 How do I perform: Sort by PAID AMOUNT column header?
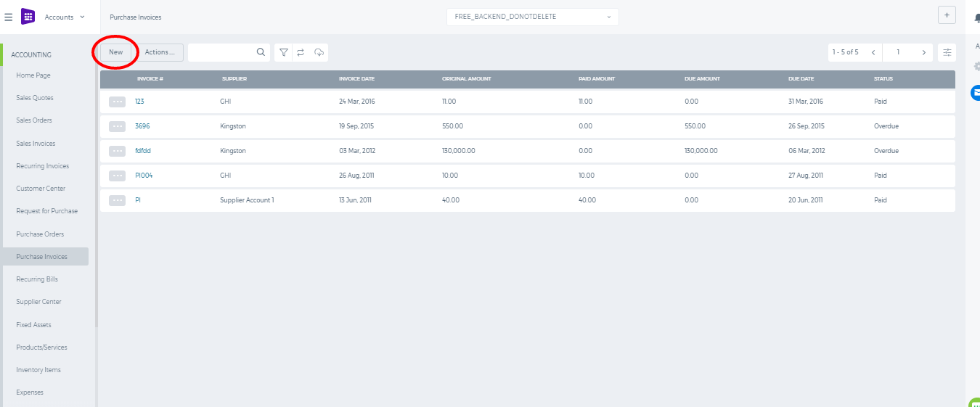click(x=597, y=78)
